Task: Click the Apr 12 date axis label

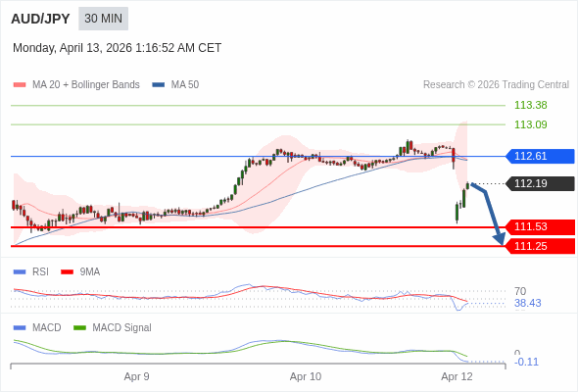Action: (457, 376)
